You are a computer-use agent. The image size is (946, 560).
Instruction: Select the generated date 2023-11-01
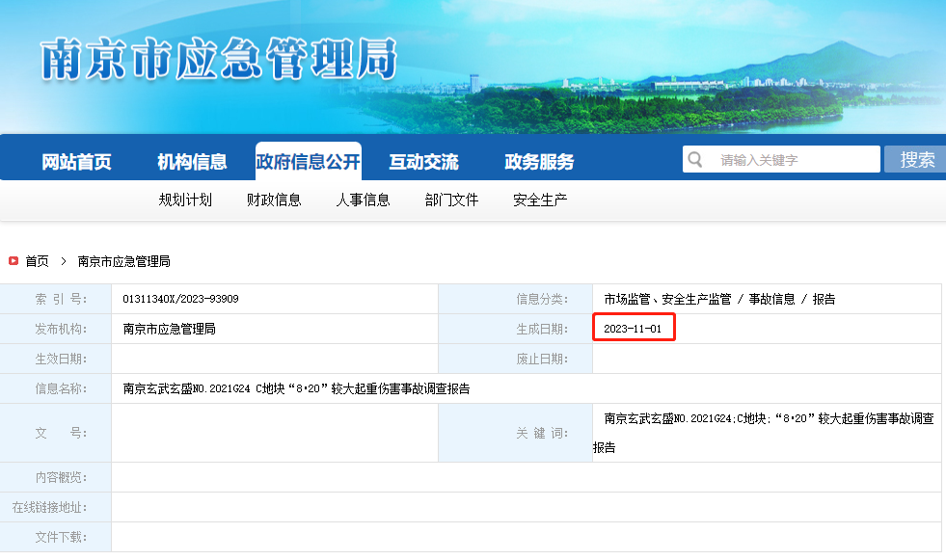coord(633,329)
